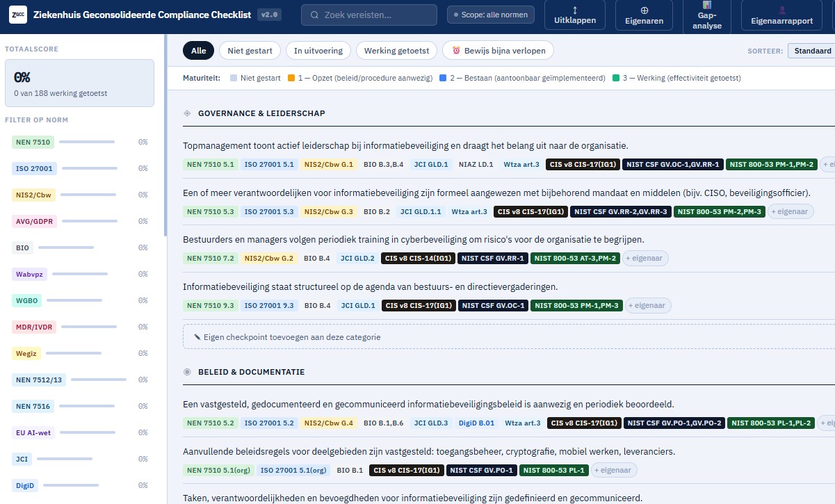Click the ISO 27001 progress bar
This screenshot has height=504, width=835.
(x=88, y=168)
